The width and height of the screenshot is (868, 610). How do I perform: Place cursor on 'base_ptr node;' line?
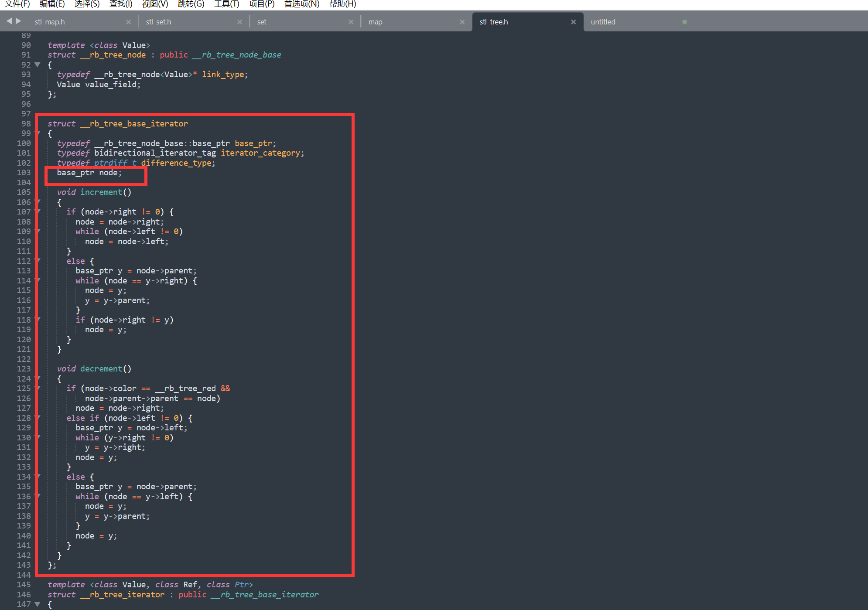tap(89, 173)
